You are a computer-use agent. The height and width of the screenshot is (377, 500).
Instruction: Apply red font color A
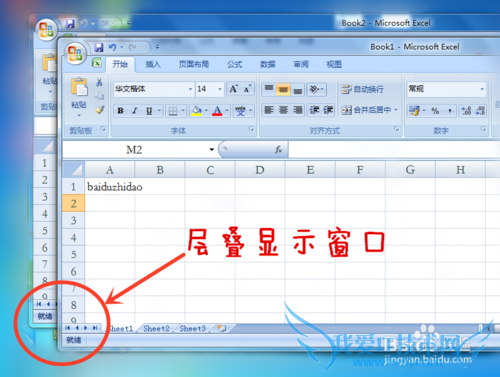point(217,111)
